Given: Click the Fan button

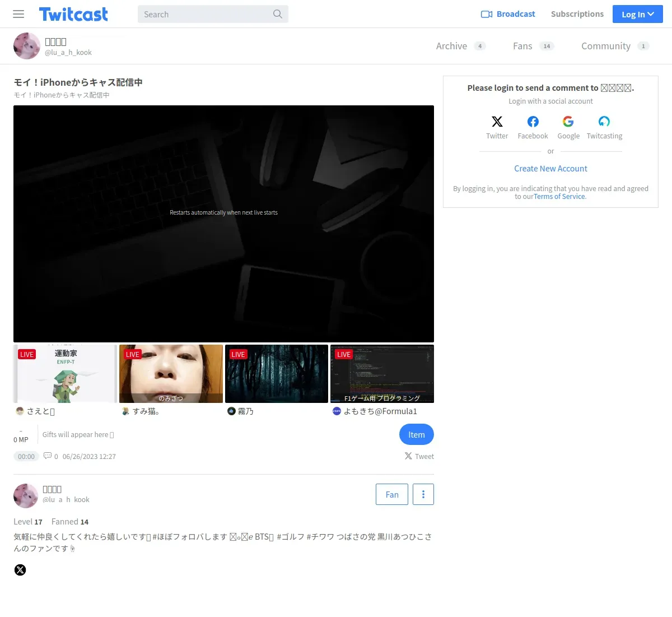Looking at the screenshot, I should 392,494.
